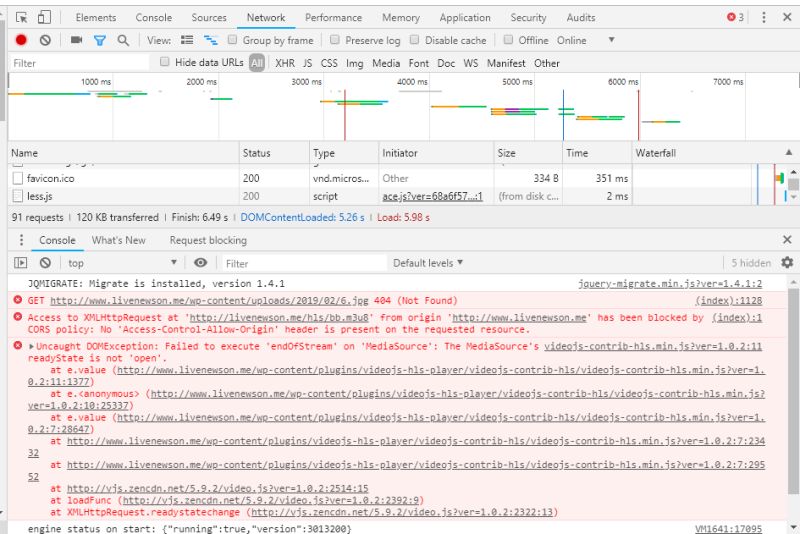Open the Audits tab
800x534 pixels.
[x=581, y=17]
